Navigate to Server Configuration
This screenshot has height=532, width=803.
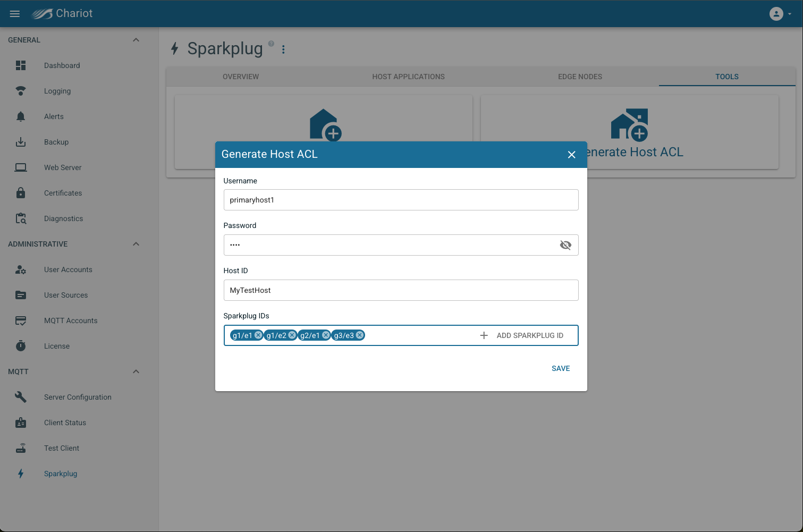[78, 397]
